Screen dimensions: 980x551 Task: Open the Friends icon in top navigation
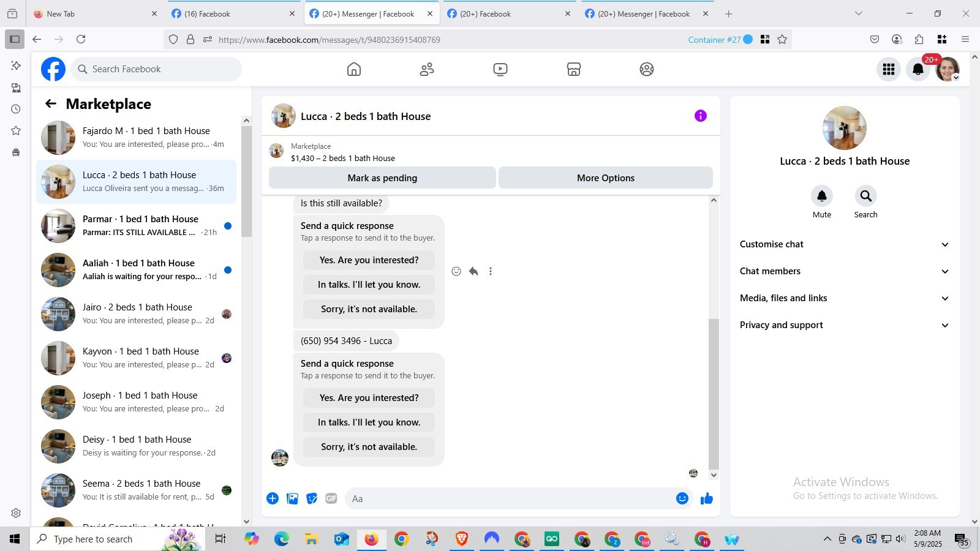[x=427, y=69]
